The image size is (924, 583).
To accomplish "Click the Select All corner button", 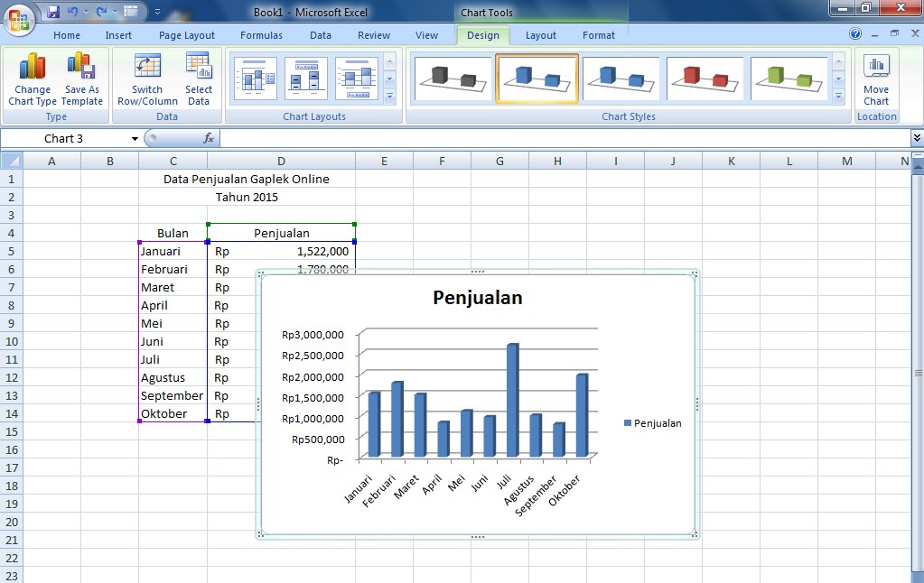I will tap(11, 161).
